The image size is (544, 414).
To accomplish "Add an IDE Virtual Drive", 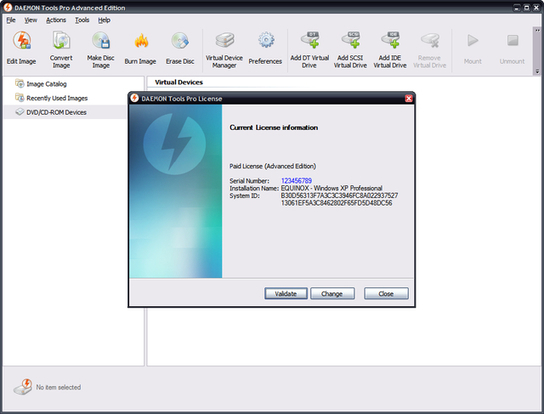I will (x=390, y=49).
